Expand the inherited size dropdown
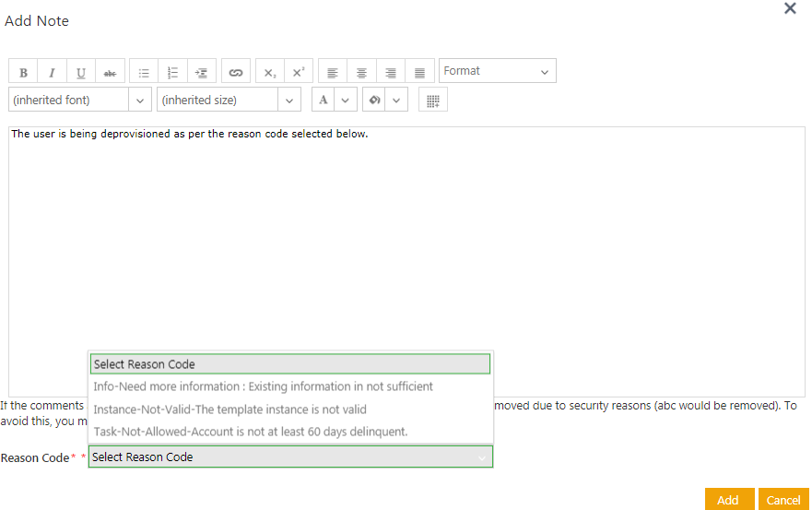Image resolution: width=812 pixels, height=510 pixels. (x=289, y=101)
